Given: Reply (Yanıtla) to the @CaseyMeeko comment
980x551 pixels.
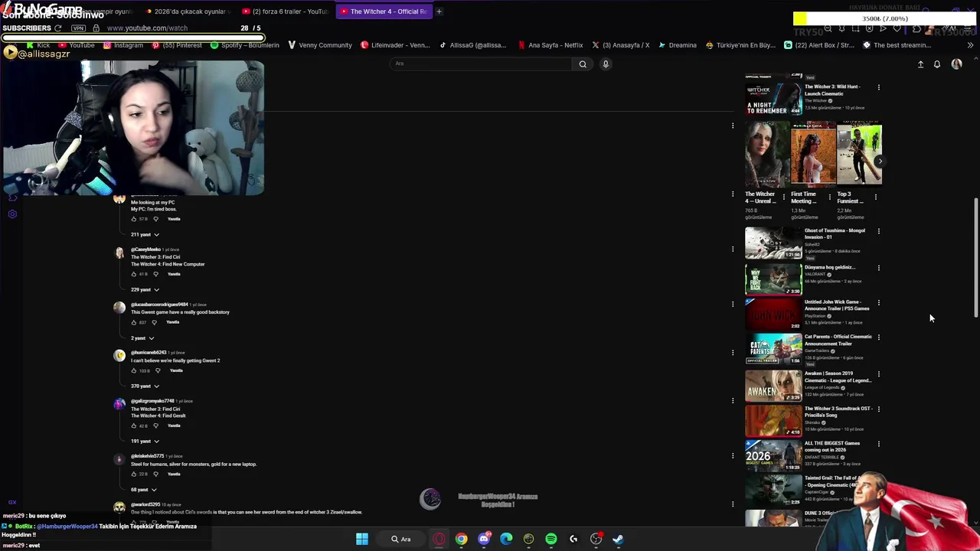Looking at the screenshot, I should (x=174, y=274).
